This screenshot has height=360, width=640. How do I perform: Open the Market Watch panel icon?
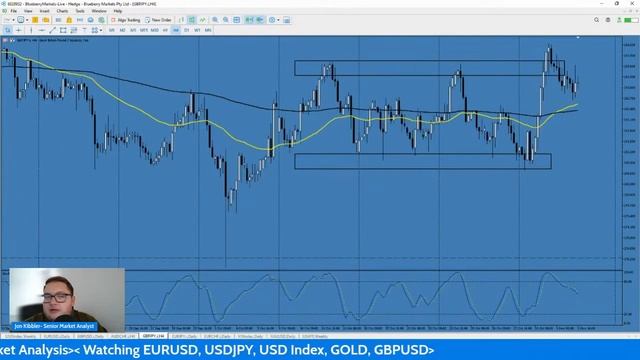pos(35,20)
